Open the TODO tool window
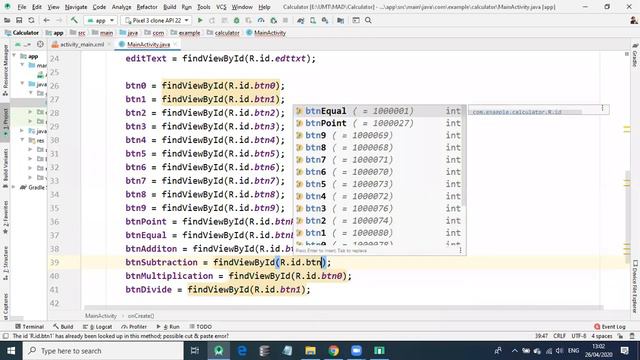 200,327
